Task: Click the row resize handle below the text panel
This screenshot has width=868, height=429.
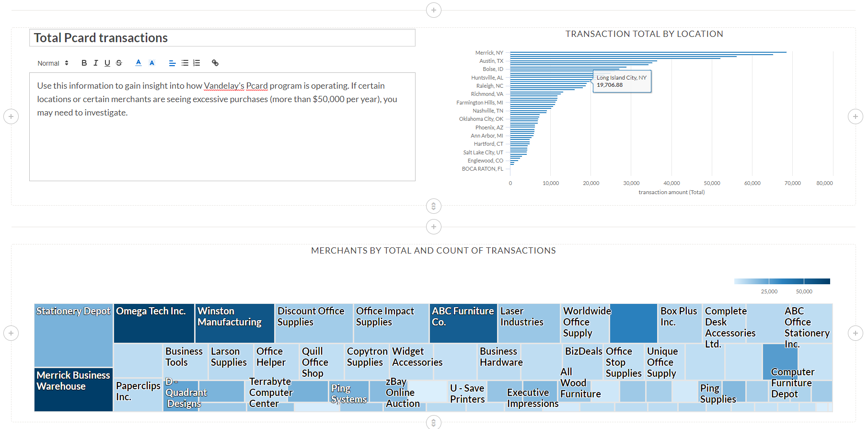Action: pyautogui.click(x=434, y=206)
